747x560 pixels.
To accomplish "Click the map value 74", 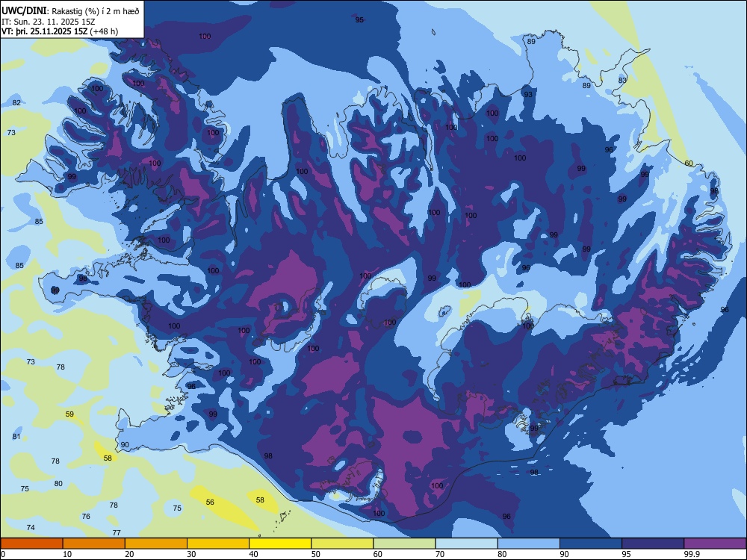I will [x=31, y=527].
